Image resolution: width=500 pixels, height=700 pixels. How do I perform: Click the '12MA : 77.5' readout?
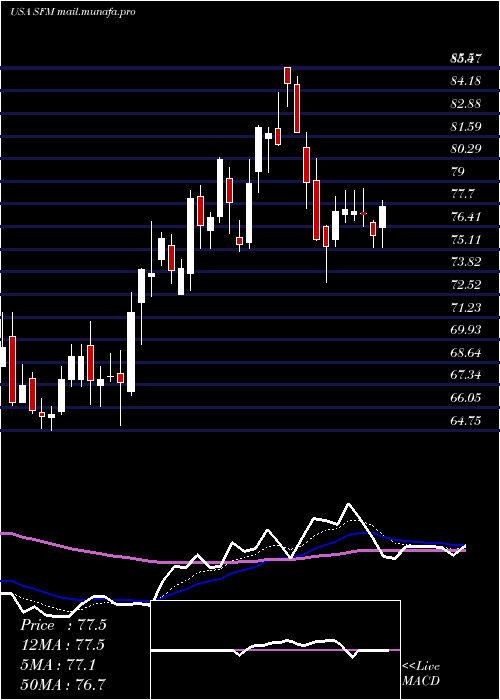[x=63, y=645]
